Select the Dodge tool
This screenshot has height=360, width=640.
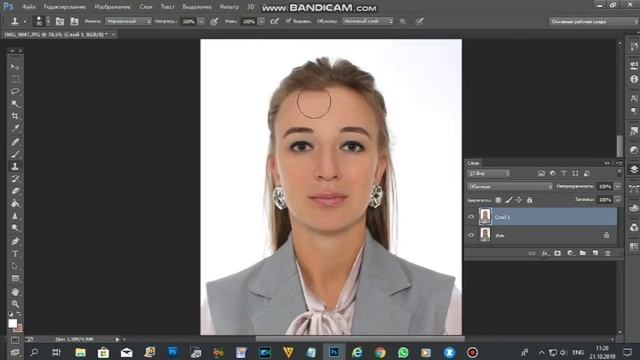click(x=15, y=228)
